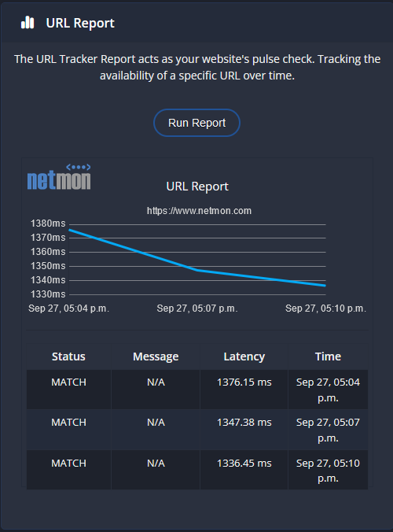Click the Sep 27, 05:04 p.m. table cell
This screenshot has height=532, width=393.
tap(328, 390)
